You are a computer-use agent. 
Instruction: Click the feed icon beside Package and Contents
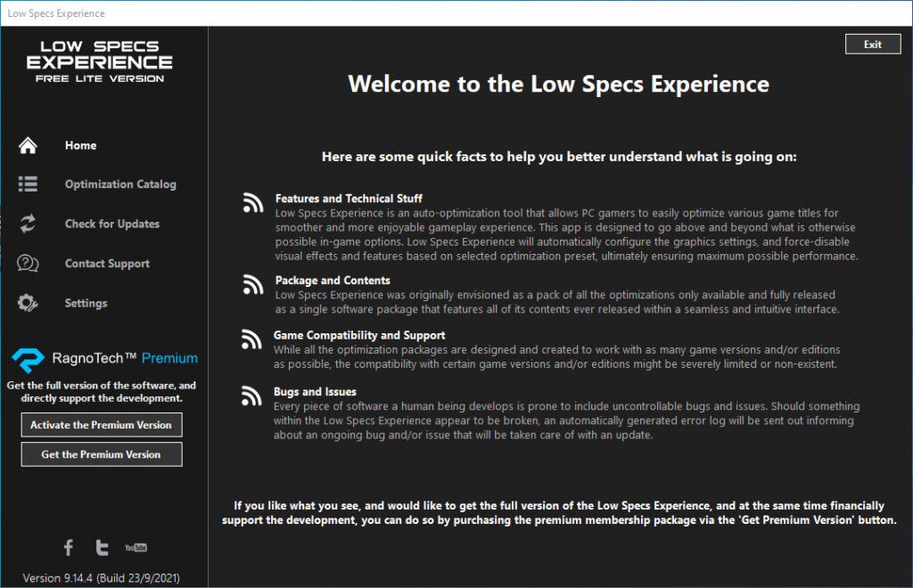point(253,284)
